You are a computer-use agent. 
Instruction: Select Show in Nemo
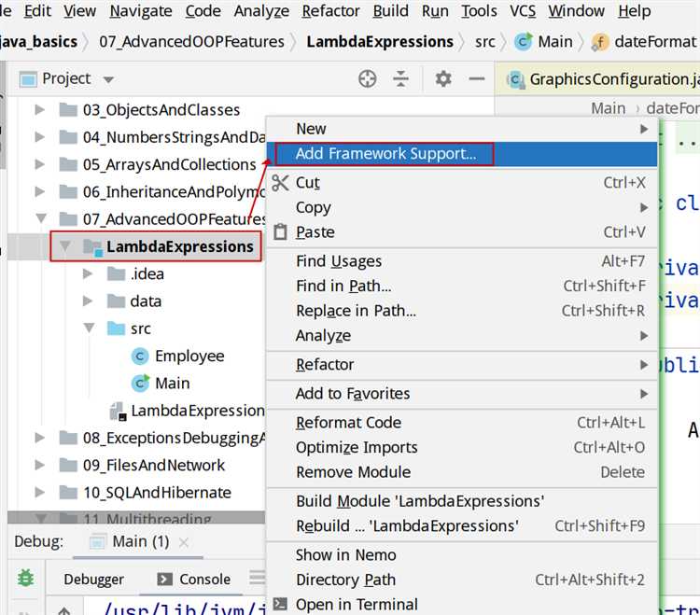pyautogui.click(x=462, y=555)
